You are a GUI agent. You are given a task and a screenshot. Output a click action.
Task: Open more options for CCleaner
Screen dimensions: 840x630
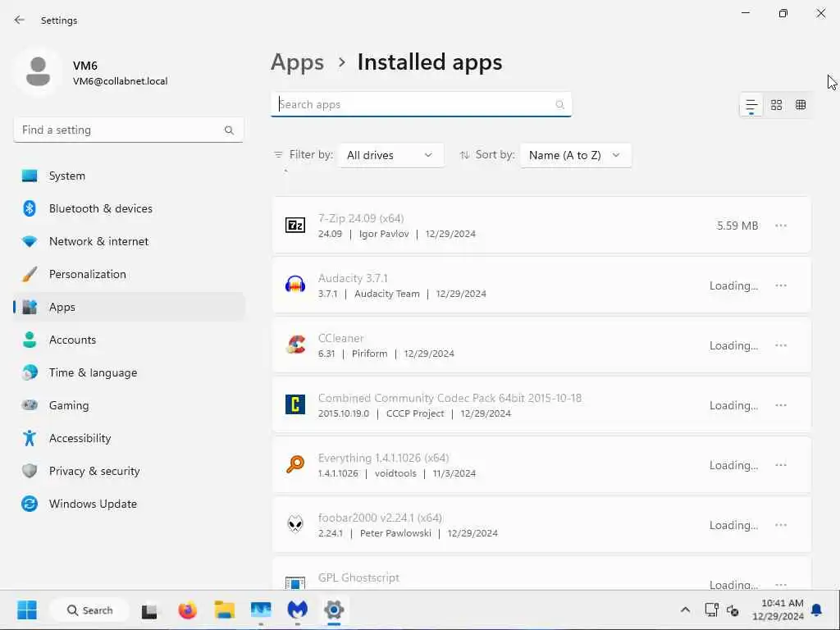[781, 345]
